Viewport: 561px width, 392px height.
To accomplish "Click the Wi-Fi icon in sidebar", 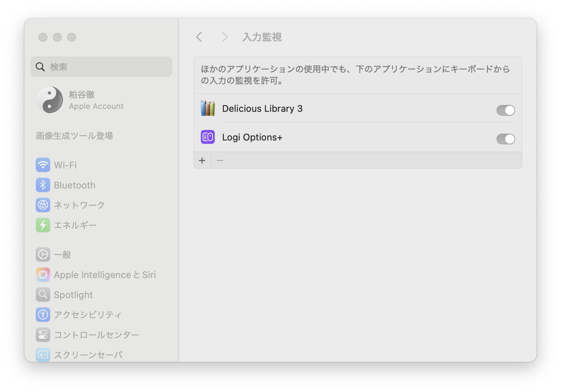I will tap(43, 165).
